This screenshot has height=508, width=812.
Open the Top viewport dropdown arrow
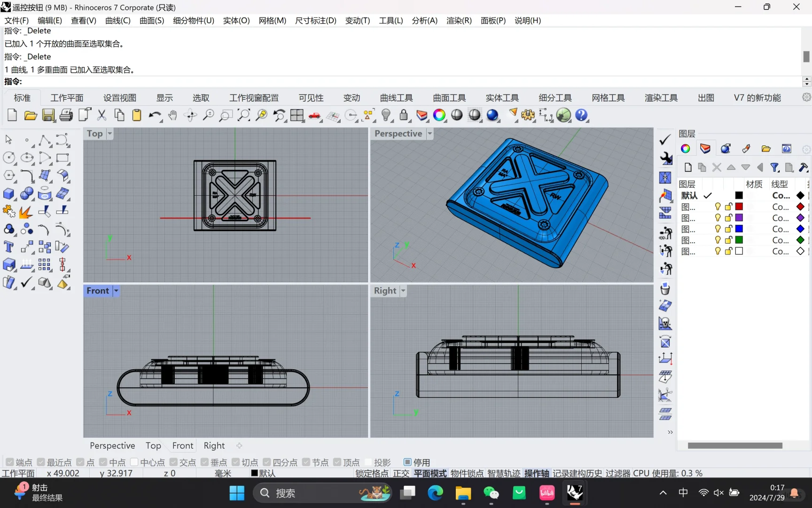point(109,134)
